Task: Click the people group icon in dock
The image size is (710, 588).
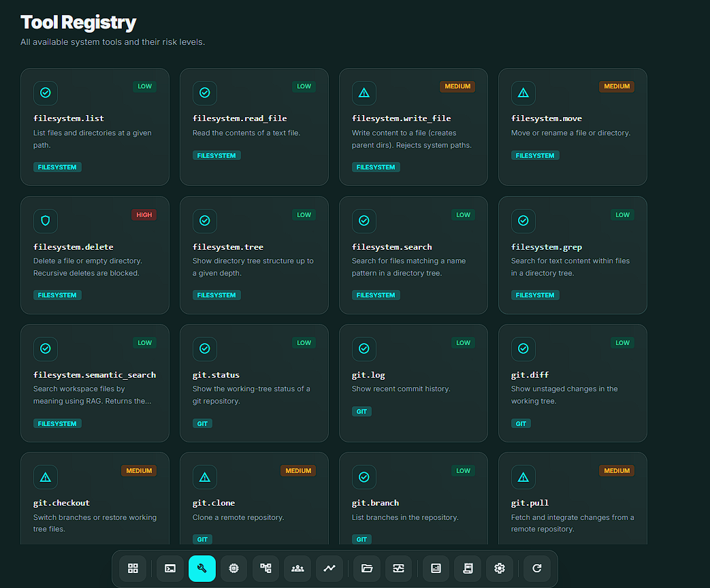Action: pos(297,568)
